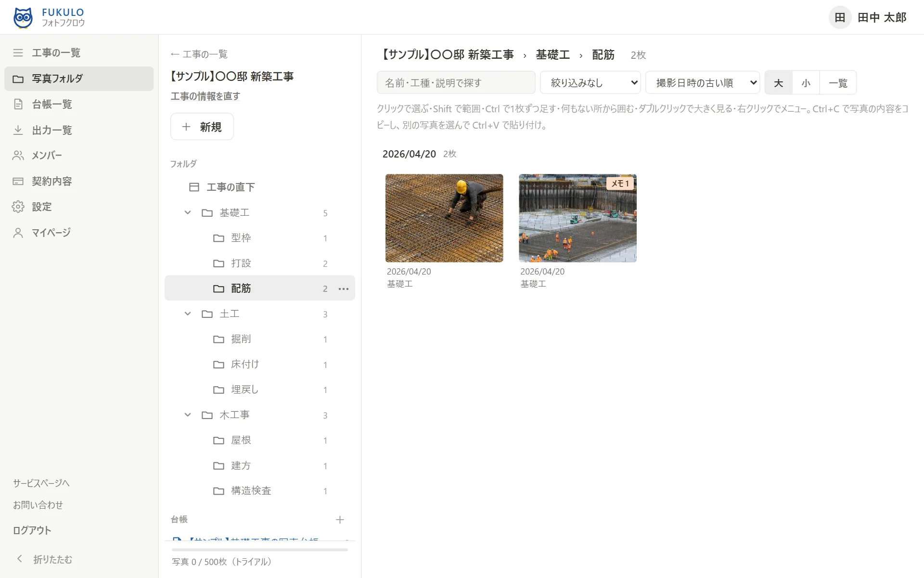Open the 撮影日時の古い順 sort dropdown
The image size is (924, 578).
point(702,82)
